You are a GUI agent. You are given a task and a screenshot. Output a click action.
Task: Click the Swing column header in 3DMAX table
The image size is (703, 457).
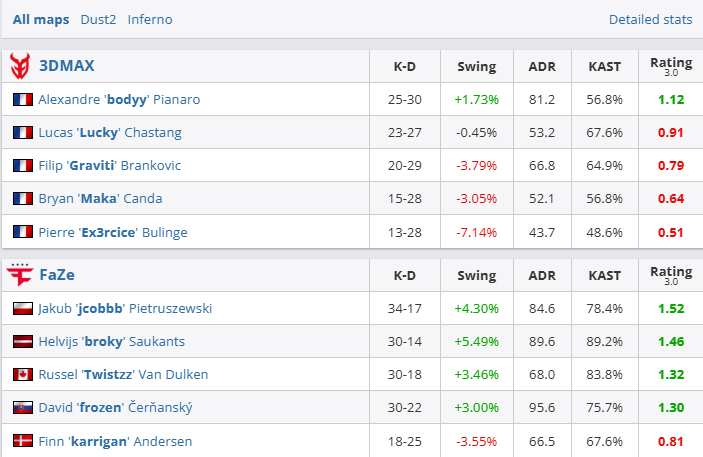(476, 66)
